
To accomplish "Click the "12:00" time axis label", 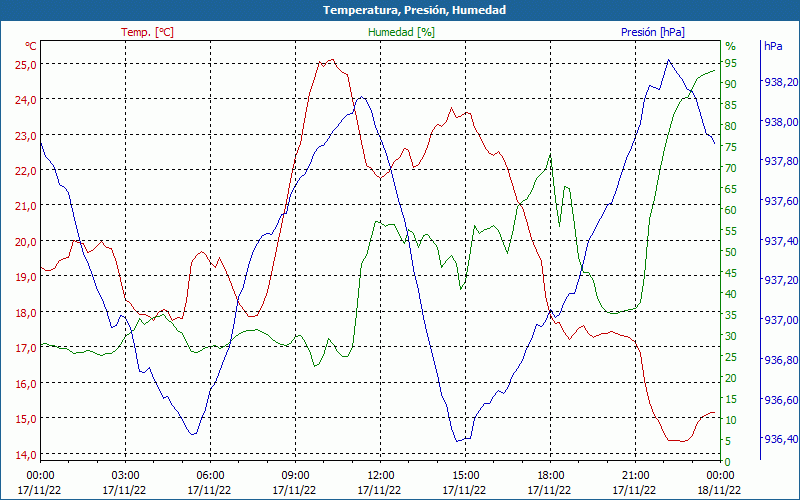I will click(x=380, y=476).
